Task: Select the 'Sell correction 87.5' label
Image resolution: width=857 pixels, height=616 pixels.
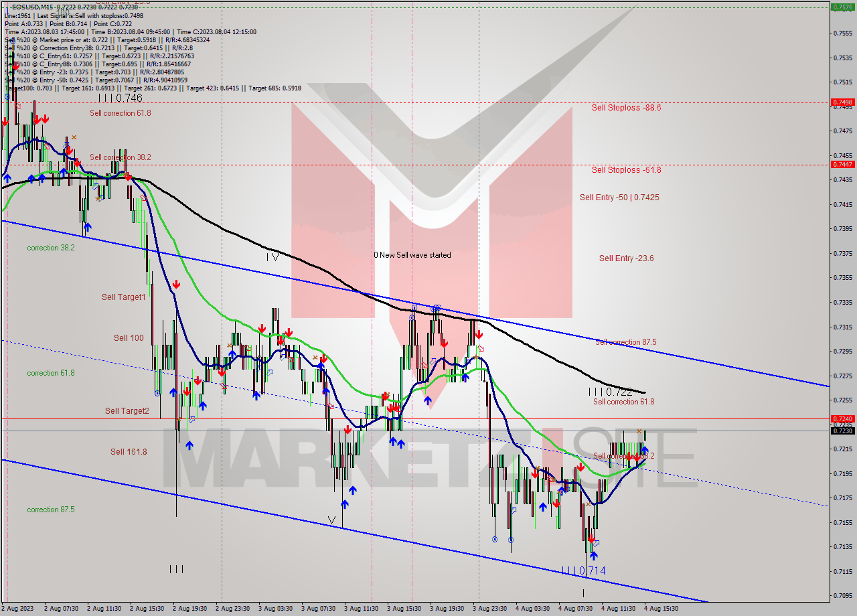Action: pos(626,342)
